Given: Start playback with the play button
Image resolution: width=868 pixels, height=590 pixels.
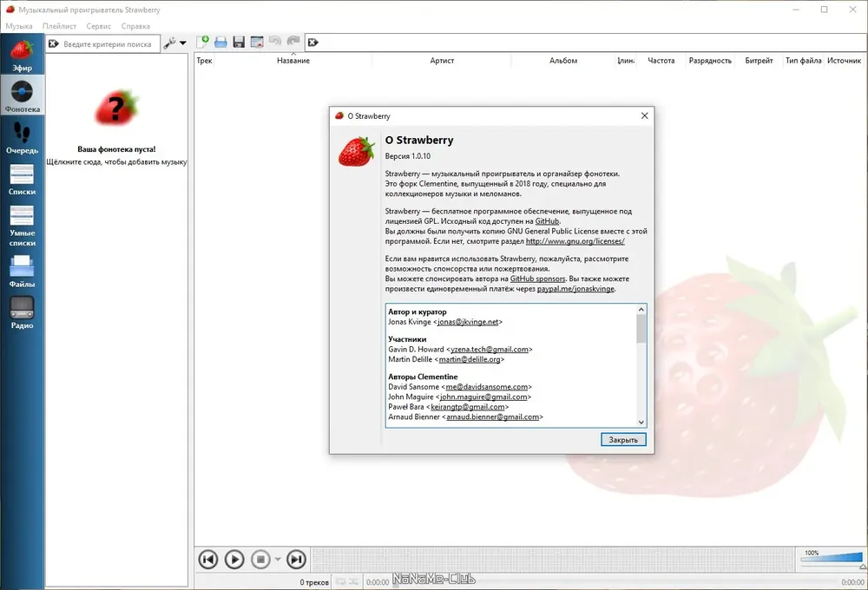Looking at the screenshot, I should (234, 560).
